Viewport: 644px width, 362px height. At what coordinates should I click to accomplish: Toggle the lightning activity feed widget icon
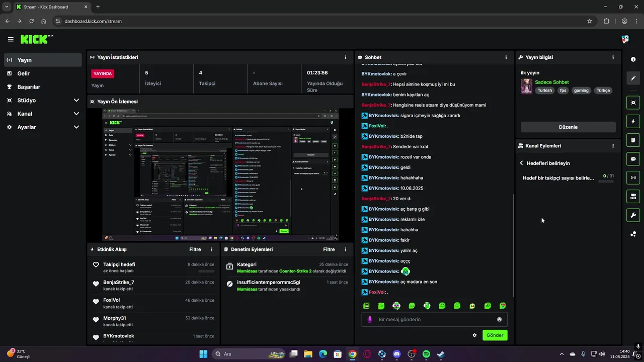633,121
